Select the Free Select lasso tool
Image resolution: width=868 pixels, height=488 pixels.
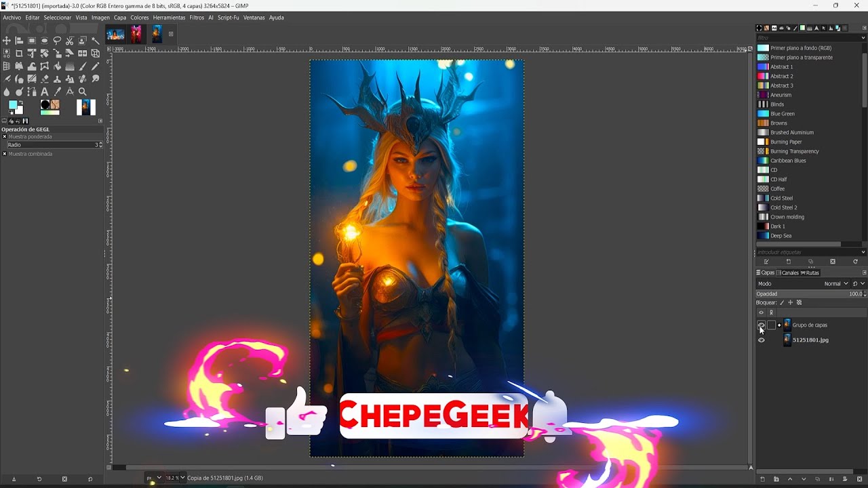57,41
